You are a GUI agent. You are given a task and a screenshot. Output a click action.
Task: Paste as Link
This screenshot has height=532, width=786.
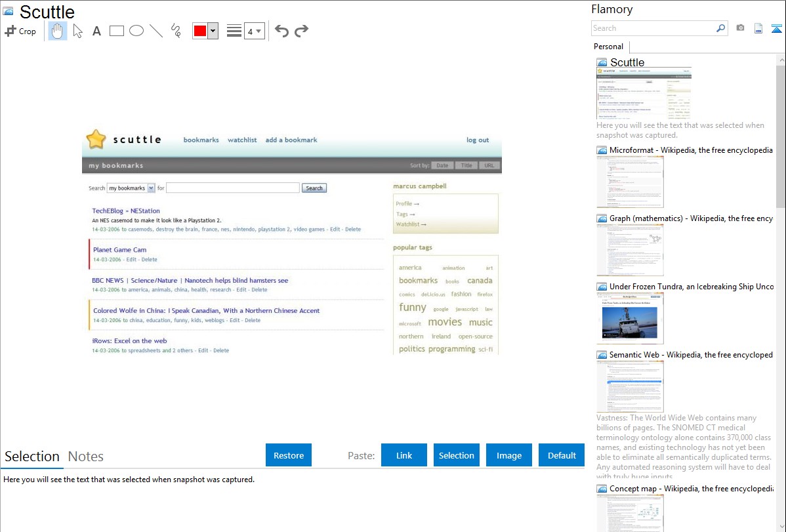(x=404, y=455)
